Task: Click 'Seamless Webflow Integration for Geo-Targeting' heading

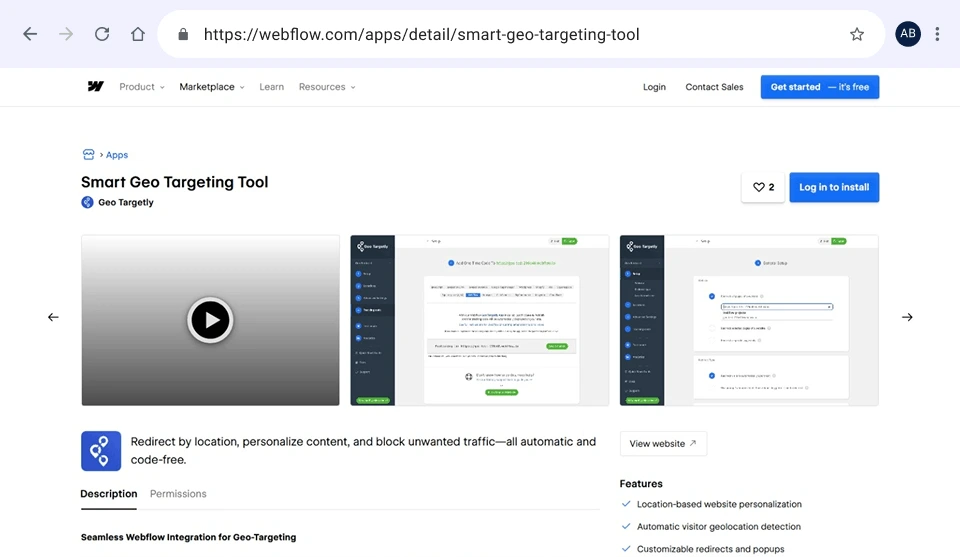Action: point(189,537)
